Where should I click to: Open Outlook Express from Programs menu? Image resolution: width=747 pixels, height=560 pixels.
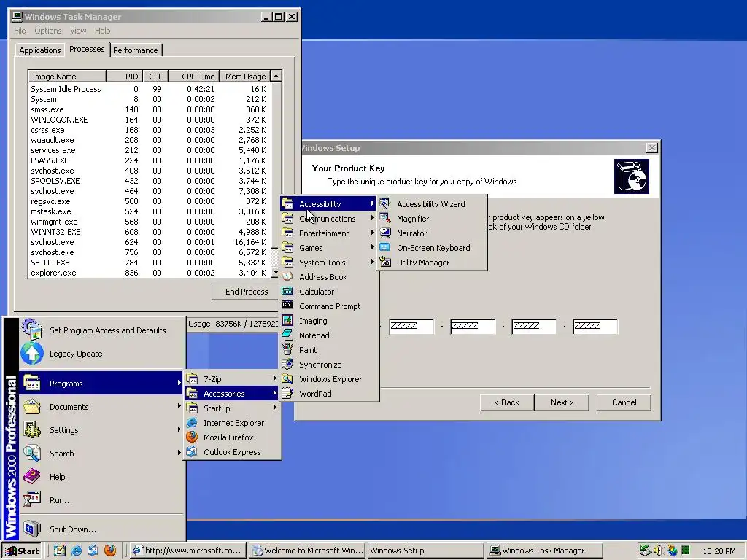coord(232,452)
